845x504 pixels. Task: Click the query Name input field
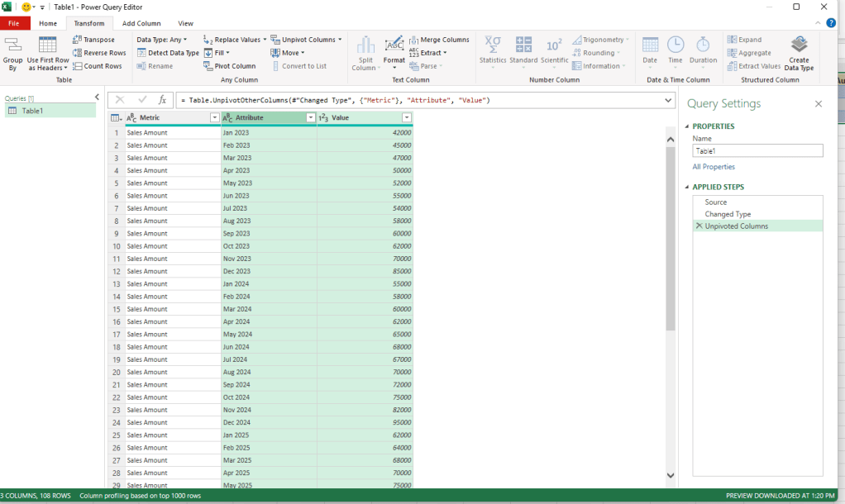(x=757, y=151)
